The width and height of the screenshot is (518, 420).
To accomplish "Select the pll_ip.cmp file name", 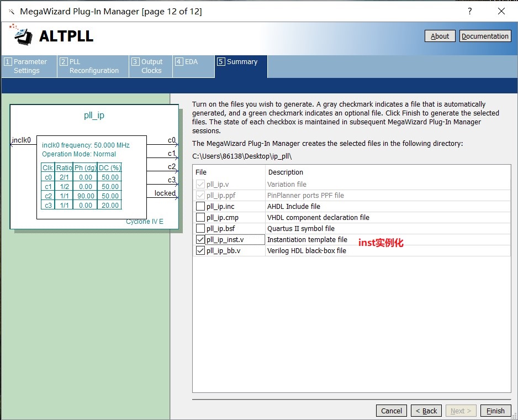I will (223, 218).
